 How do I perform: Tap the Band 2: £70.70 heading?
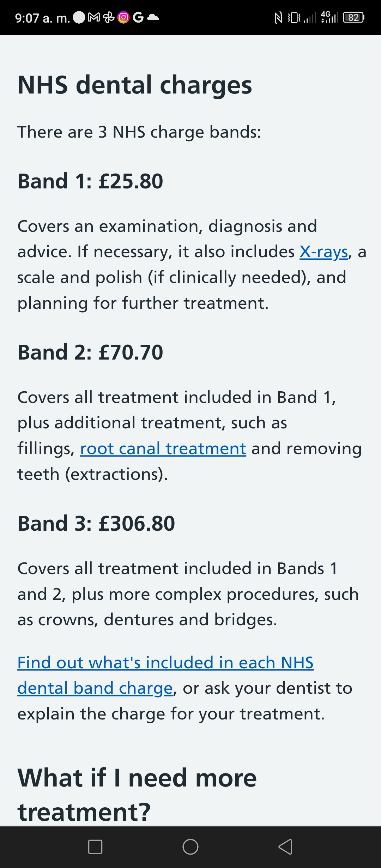coord(90,352)
